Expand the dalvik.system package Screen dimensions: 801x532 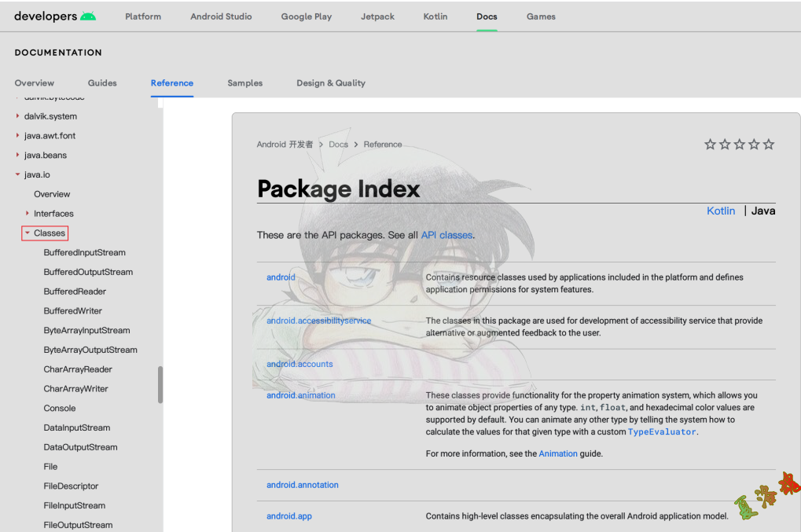(x=18, y=116)
